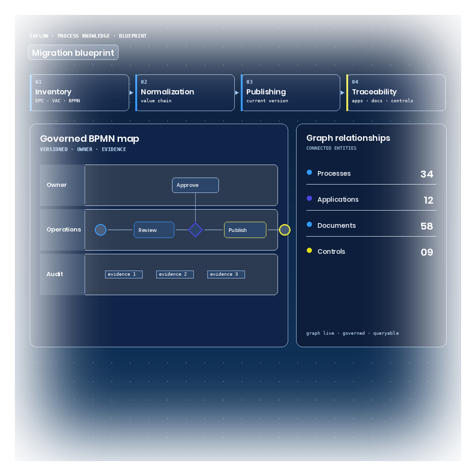Viewport: 476px width, 476px height.
Task: Select the Approve task node
Action: (x=196, y=185)
